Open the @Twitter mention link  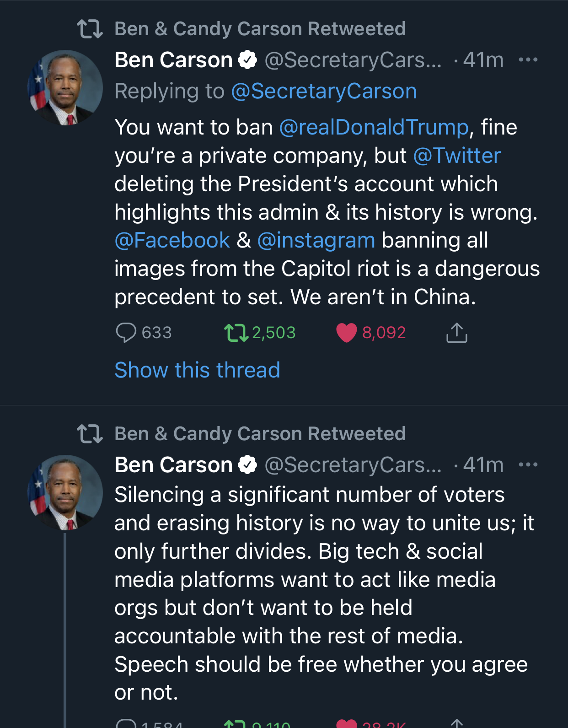pos(457,156)
